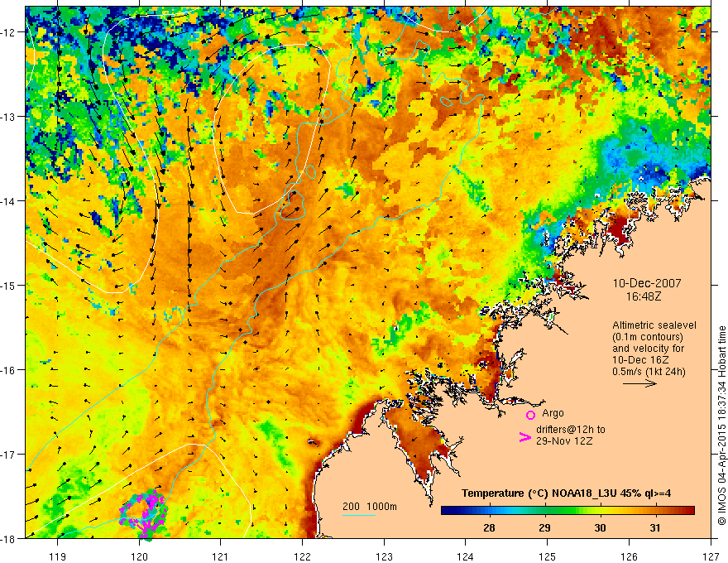This screenshot has height=563, width=728.
Task: Click latitude axis label -12
Action: click(9, 32)
